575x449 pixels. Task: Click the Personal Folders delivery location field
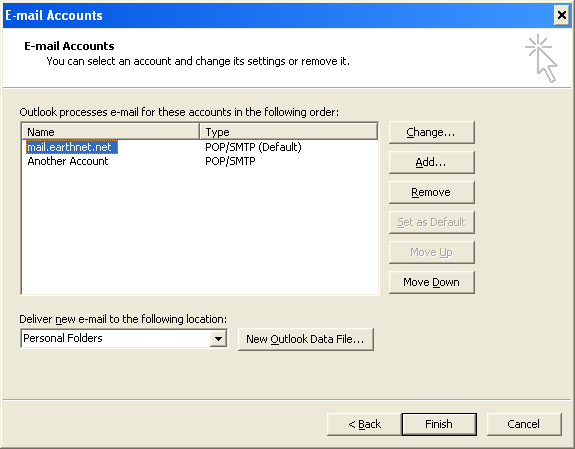pyautogui.click(x=124, y=339)
